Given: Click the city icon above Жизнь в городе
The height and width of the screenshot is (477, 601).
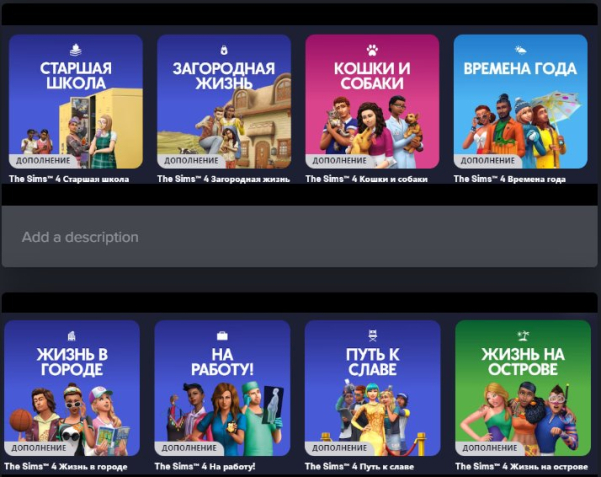Looking at the screenshot, I should tap(73, 336).
